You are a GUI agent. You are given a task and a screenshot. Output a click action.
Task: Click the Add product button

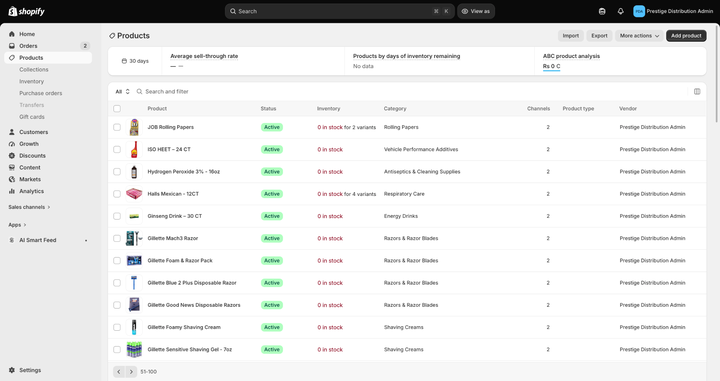686,36
